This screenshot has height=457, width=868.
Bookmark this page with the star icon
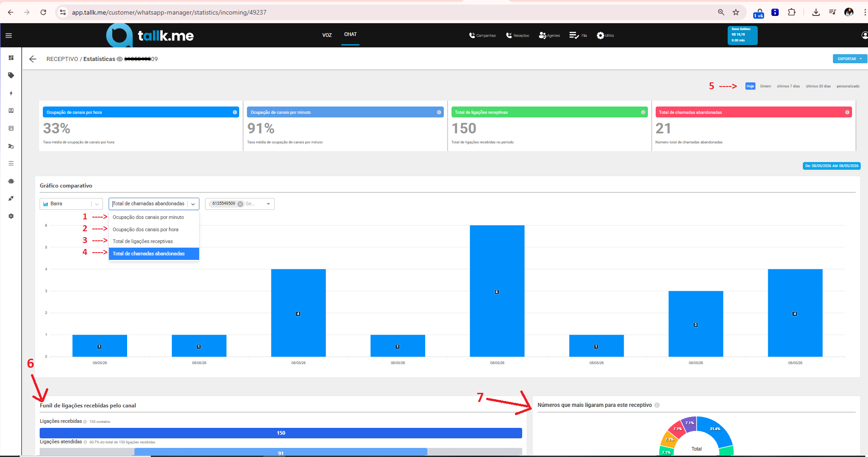(736, 12)
